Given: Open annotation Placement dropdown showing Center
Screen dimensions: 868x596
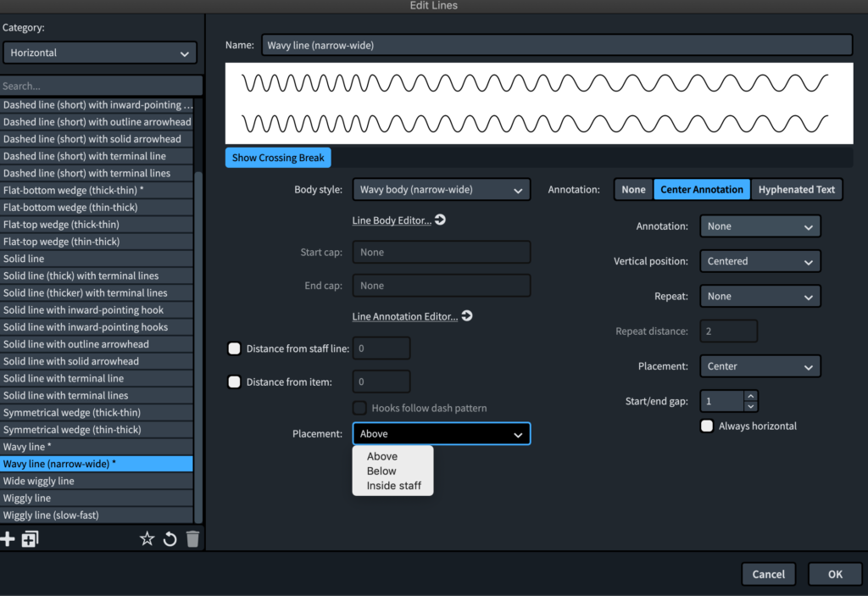Looking at the screenshot, I should coord(760,366).
